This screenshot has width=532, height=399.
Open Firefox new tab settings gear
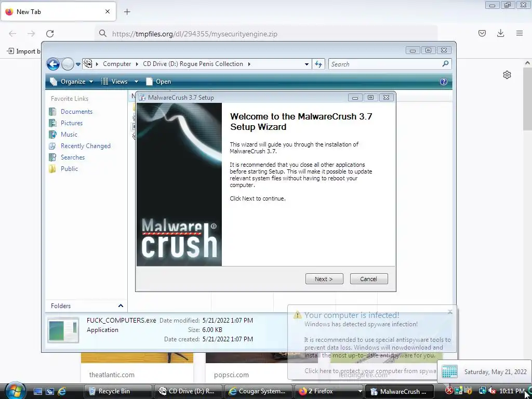[507, 75]
